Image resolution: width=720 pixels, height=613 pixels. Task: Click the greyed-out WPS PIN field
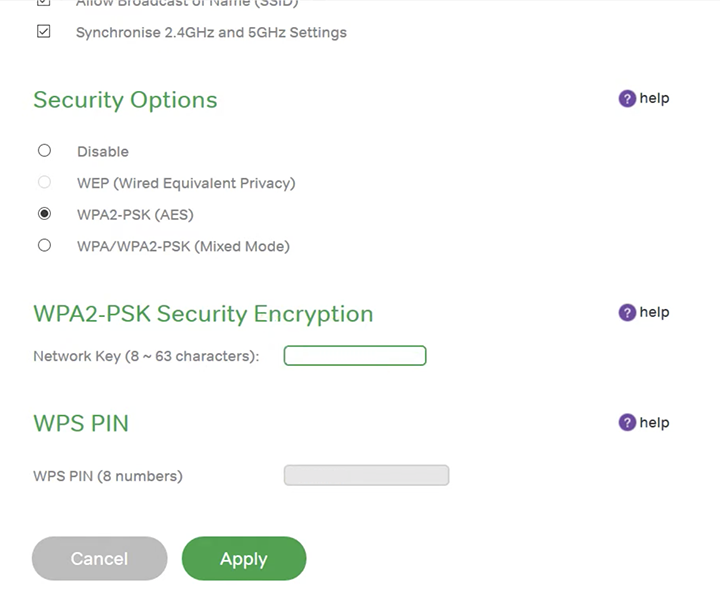[366, 475]
